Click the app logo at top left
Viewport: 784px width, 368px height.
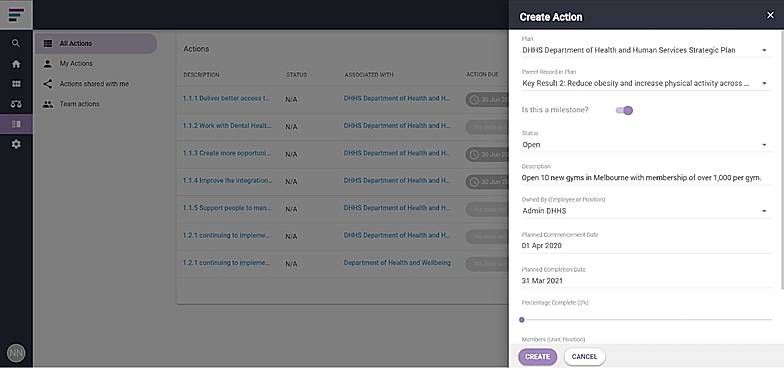pyautogui.click(x=16, y=14)
